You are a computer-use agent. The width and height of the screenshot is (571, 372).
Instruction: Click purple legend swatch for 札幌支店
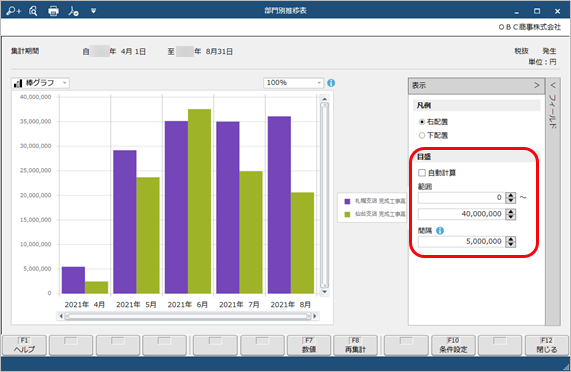(x=347, y=201)
